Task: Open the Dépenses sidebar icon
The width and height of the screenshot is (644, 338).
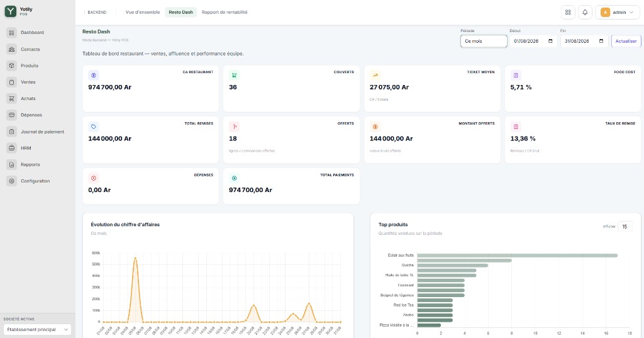Action: 11,115
